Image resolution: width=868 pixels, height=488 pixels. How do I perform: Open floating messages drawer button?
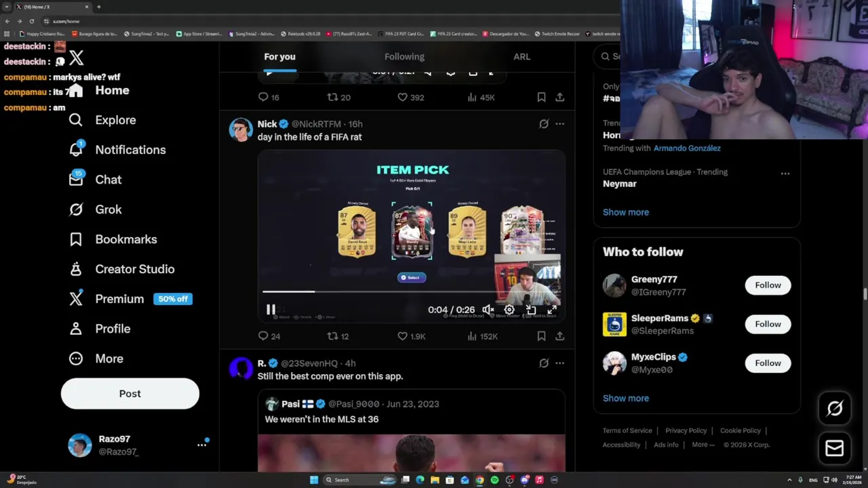pos(835,448)
